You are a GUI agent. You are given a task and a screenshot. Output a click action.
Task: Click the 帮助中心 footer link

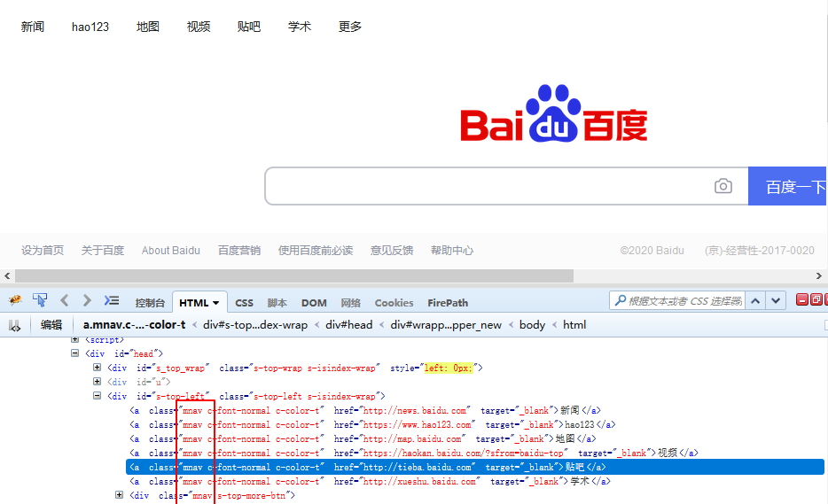[452, 250]
